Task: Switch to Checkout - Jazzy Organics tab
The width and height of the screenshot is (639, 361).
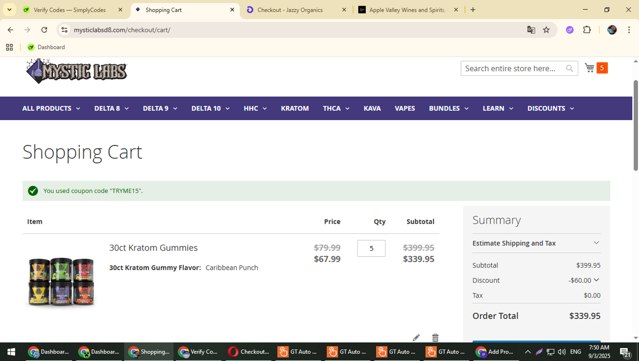Action: coord(290,10)
